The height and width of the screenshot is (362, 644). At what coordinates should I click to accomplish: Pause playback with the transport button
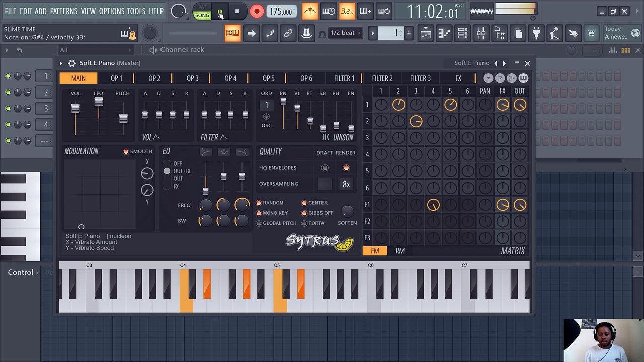tap(220, 11)
